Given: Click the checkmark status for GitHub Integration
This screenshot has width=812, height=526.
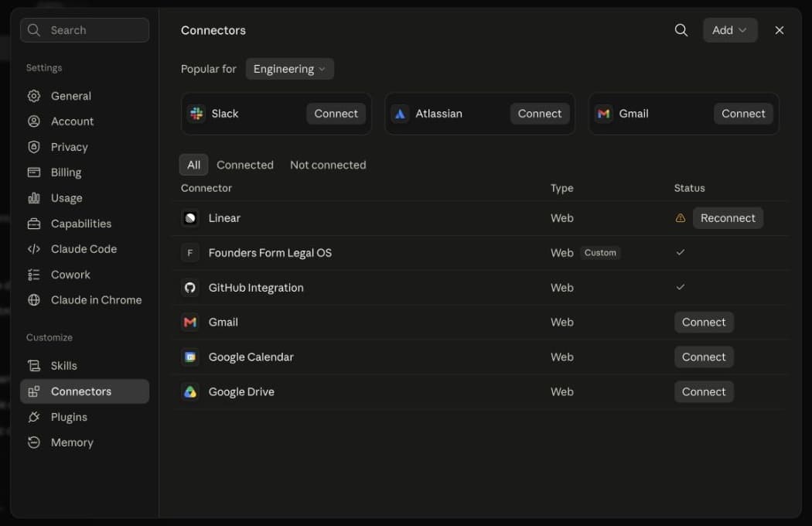Looking at the screenshot, I should pyautogui.click(x=681, y=287).
